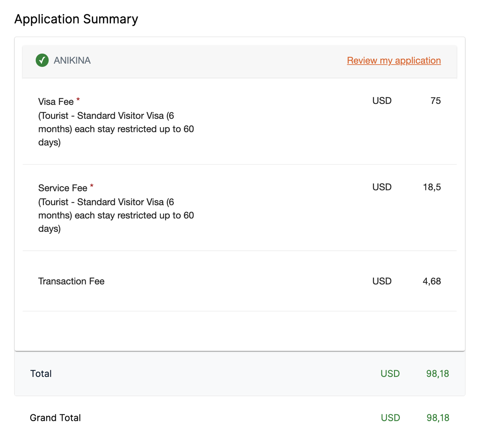Click the Service Fee tourist visa description
This screenshot has width=480, height=448.
coord(116,215)
